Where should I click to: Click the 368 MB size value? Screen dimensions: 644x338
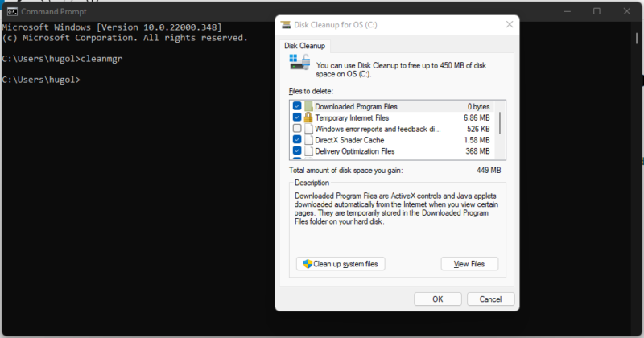click(x=477, y=151)
